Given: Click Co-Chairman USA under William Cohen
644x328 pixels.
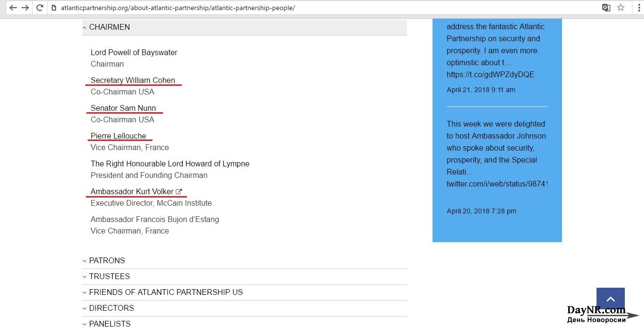Looking at the screenshot, I should point(122,92).
